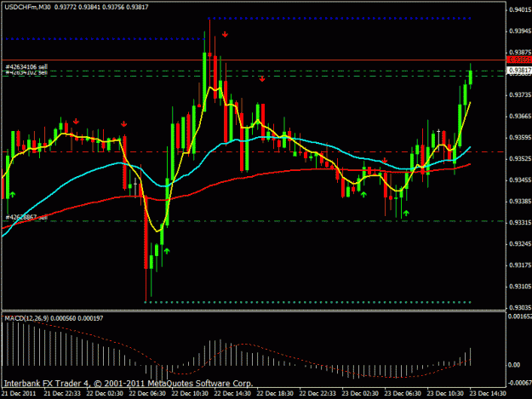Screen dimensions: 532x399
Task: Click the 0.93735 price axis label
Action: [x=520, y=95]
